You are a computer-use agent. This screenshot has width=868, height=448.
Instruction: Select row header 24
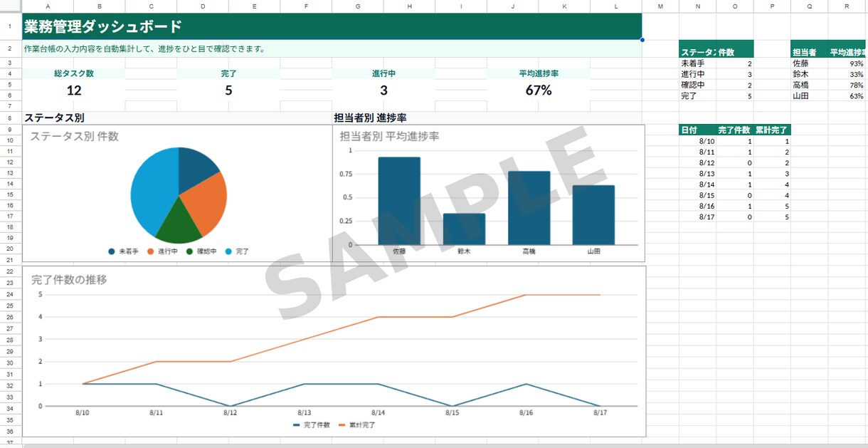[11, 294]
